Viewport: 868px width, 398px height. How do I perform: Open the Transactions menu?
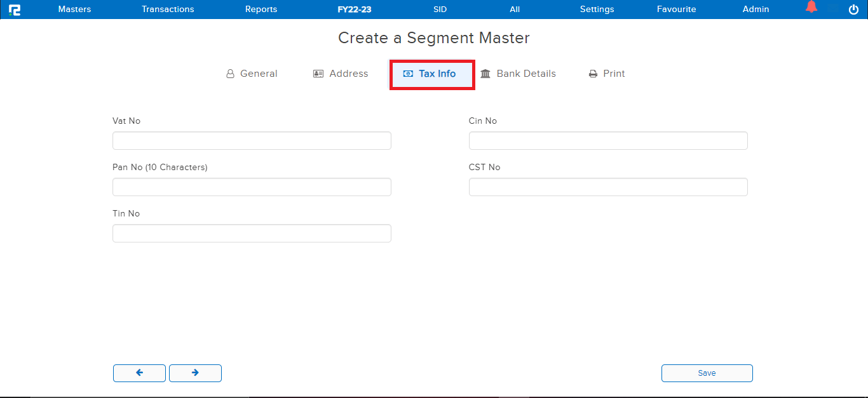pyautogui.click(x=168, y=9)
